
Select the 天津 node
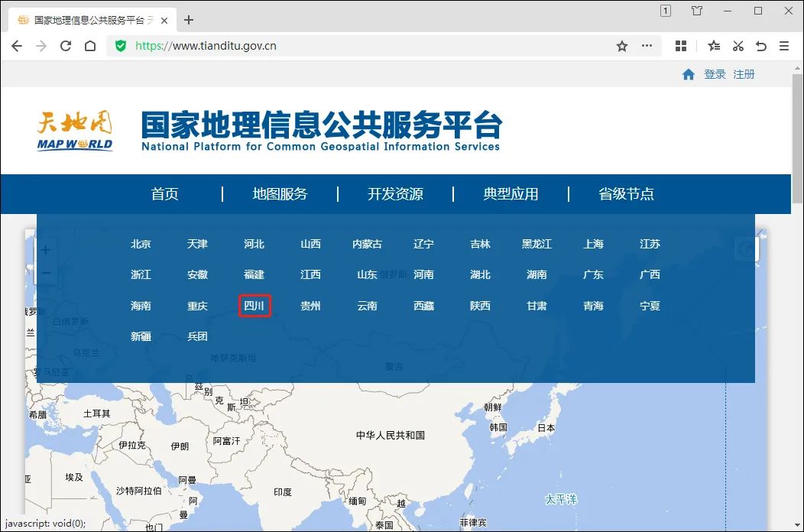click(x=197, y=244)
